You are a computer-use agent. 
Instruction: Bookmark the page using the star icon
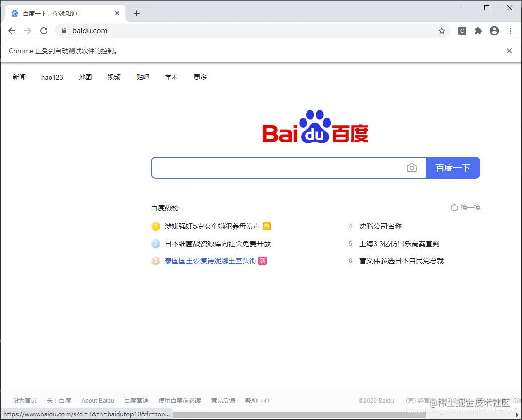pyautogui.click(x=442, y=31)
